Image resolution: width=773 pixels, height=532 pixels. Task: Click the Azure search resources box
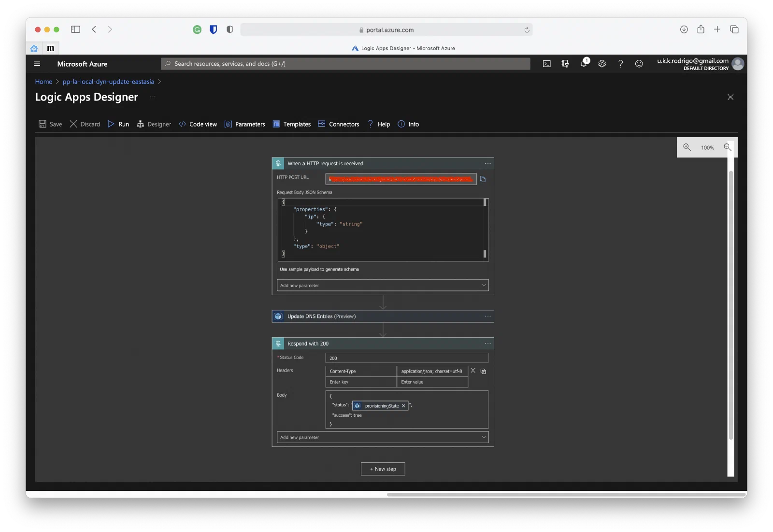coord(345,64)
